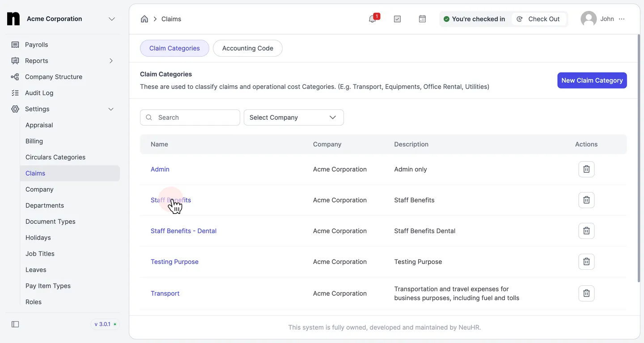
Task: Click the Audit Log sidebar icon
Action: (x=15, y=93)
